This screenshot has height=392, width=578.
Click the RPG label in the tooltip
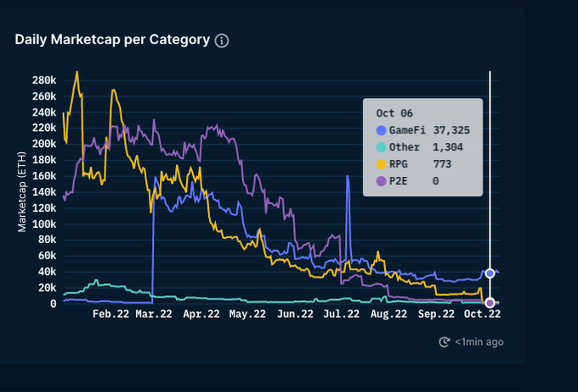point(399,164)
